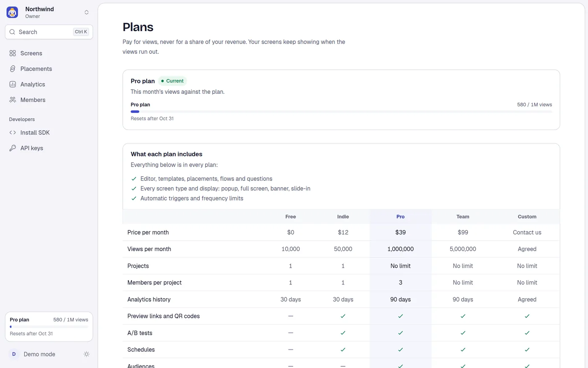Open API keys page
Image resolution: width=588 pixels, height=368 pixels.
tap(49, 148)
